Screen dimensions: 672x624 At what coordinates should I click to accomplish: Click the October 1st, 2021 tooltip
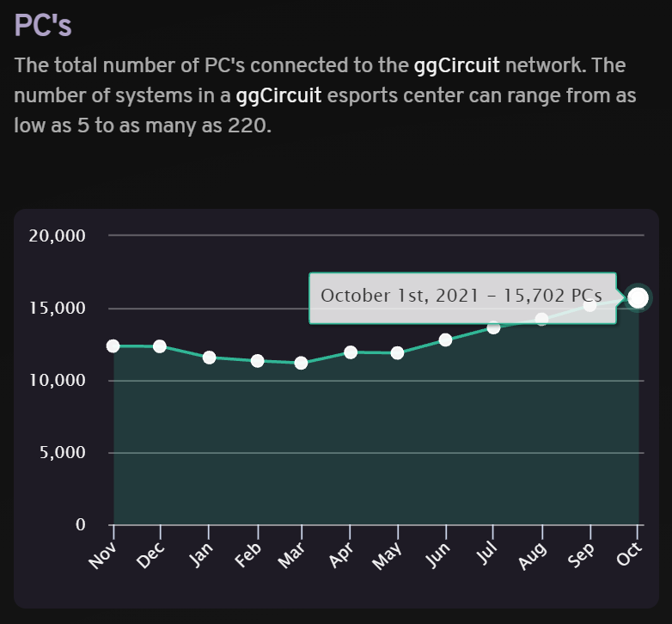click(463, 298)
